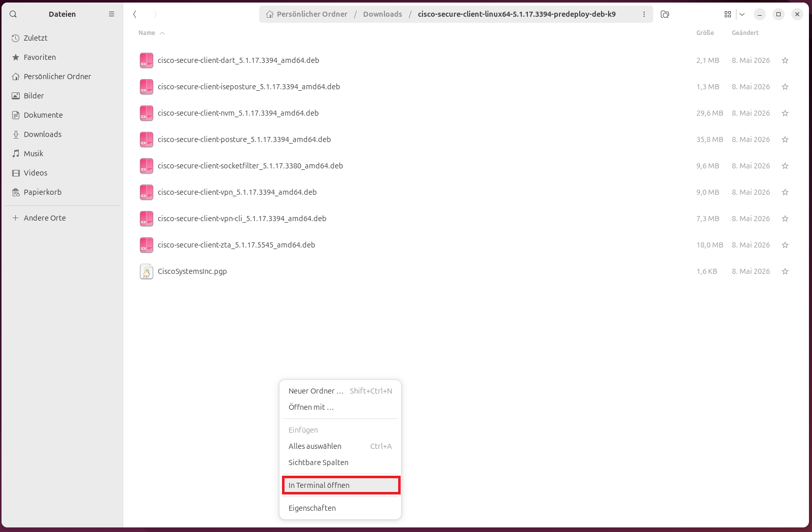Sort by Größe column header
Image resolution: width=812 pixels, height=532 pixels.
coord(705,33)
